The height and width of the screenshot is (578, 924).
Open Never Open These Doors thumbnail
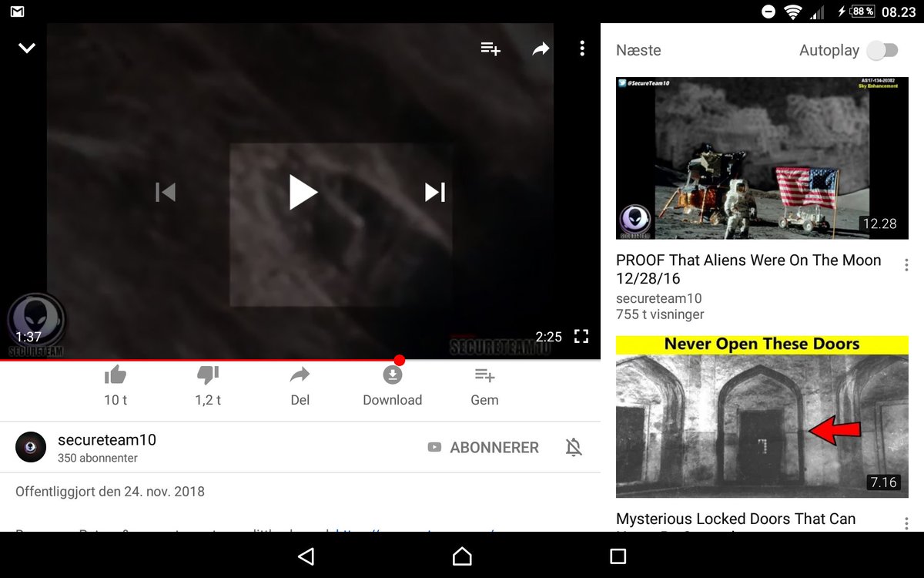pyautogui.click(x=762, y=417)
